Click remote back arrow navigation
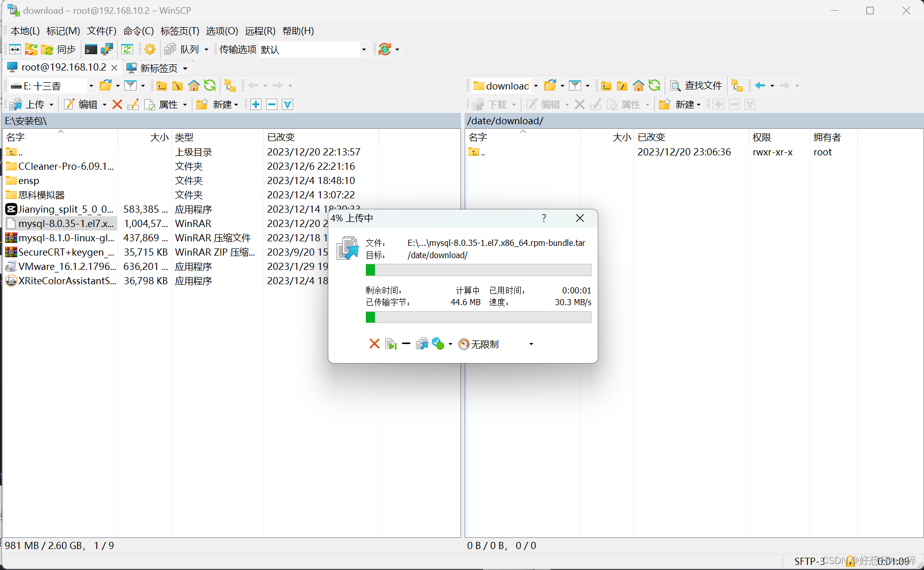 tap(760, 85)
